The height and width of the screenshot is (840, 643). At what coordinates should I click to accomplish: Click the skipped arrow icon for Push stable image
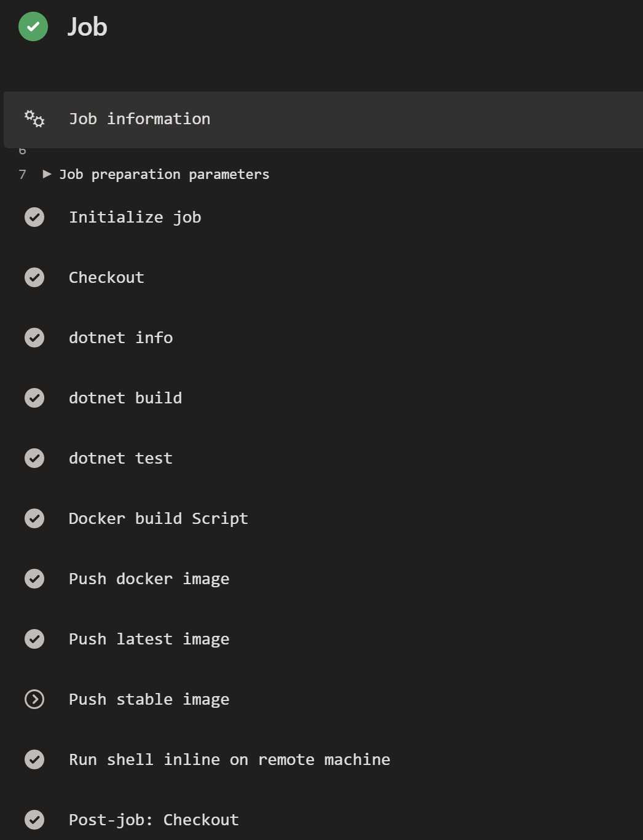(34, 699)
